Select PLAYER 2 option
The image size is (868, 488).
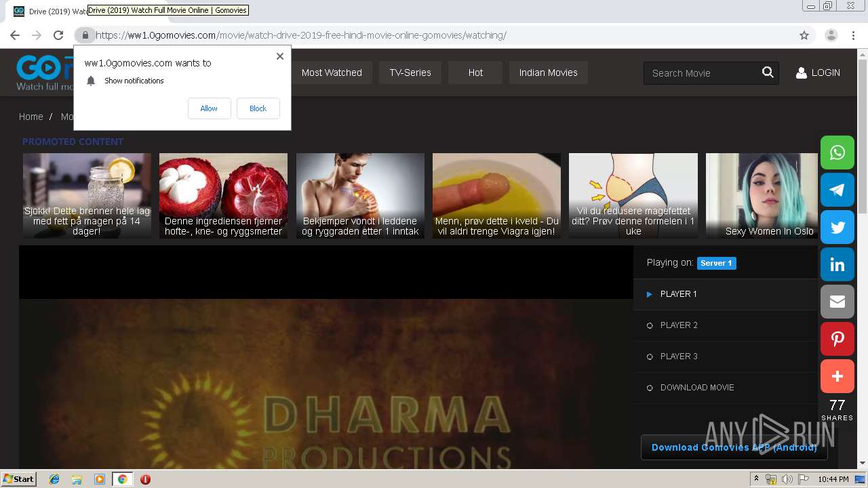[726, 325]
